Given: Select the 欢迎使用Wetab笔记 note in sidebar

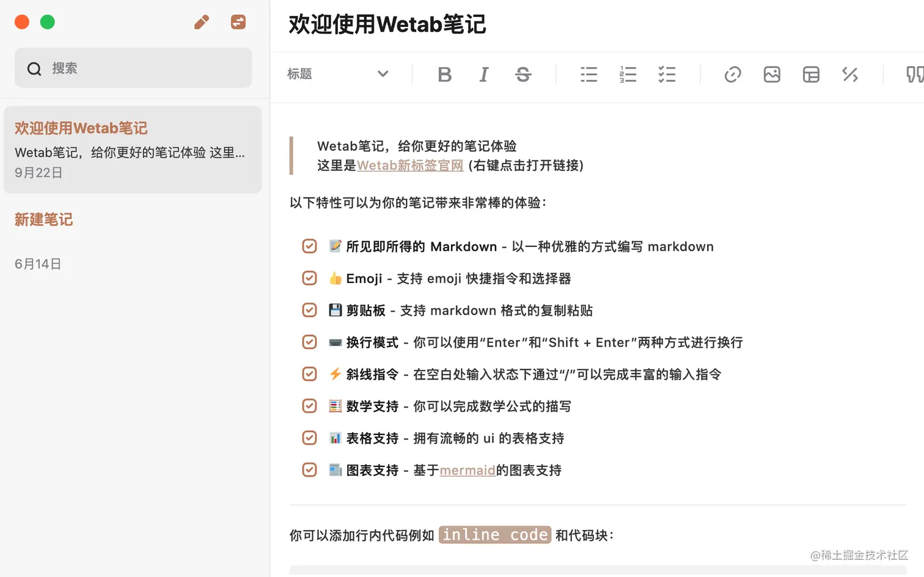Looking at the screenshot, I should click(133, 150).
